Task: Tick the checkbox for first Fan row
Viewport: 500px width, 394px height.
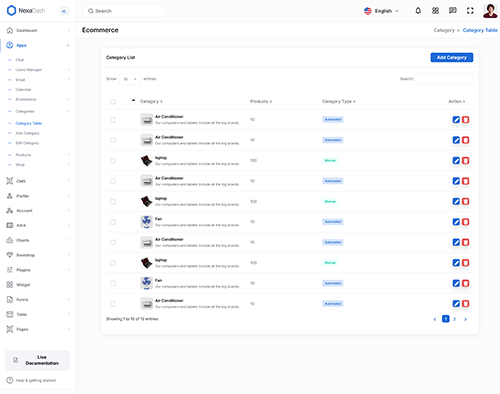Action: click(x=113, y=222)
